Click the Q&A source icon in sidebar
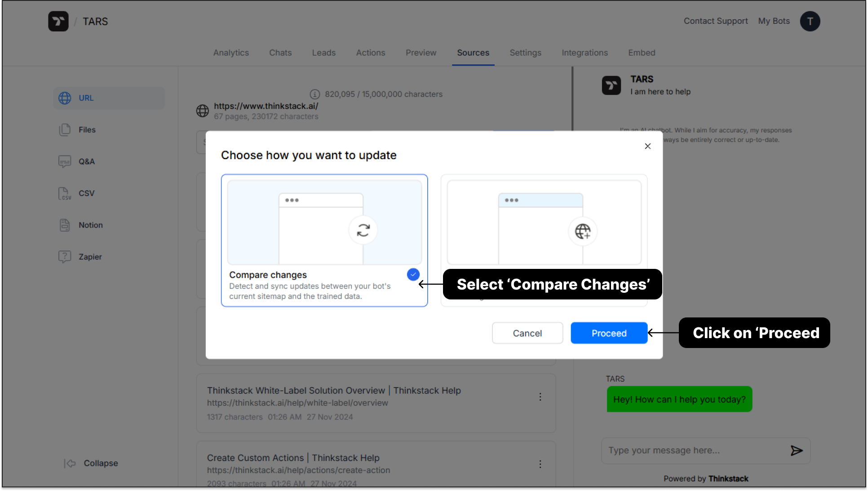The image size is (868, 491). pos(65,161)
